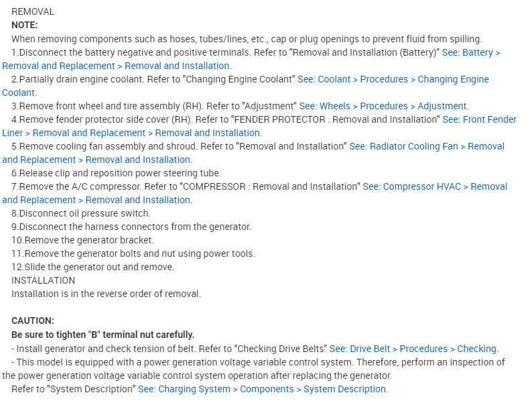Viewport: 532px width, 405px height.
Task: Click the bold NOTE: label
Action: (x=25, y=25)
